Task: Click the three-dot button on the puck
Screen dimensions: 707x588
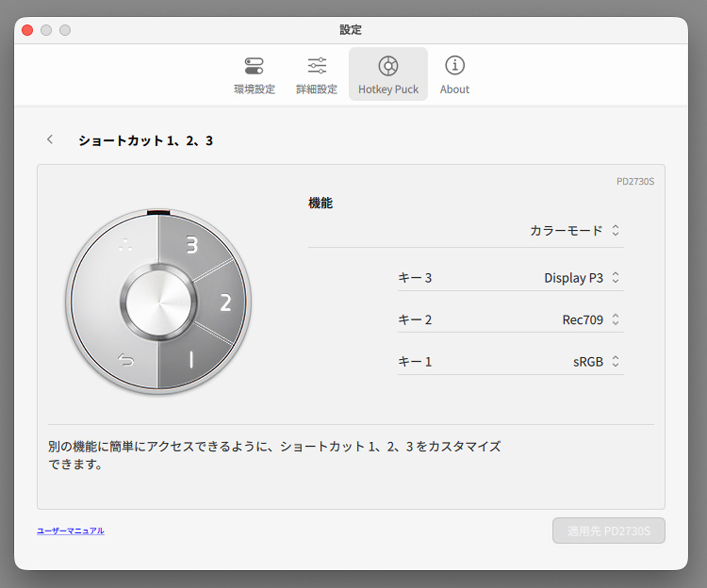Action: pos(125,246)
